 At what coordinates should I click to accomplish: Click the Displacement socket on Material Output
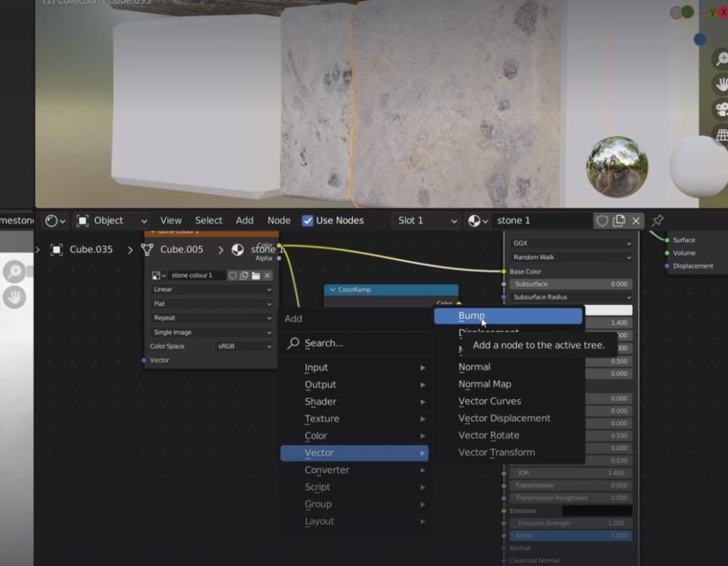pyautogui.click(x=667, y=266)
